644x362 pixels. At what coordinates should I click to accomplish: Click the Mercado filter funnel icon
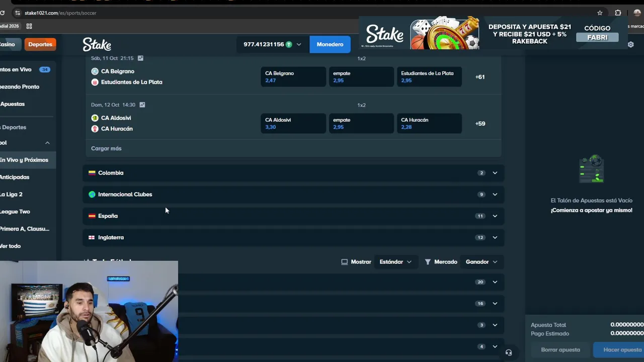(x=428, y=262)
